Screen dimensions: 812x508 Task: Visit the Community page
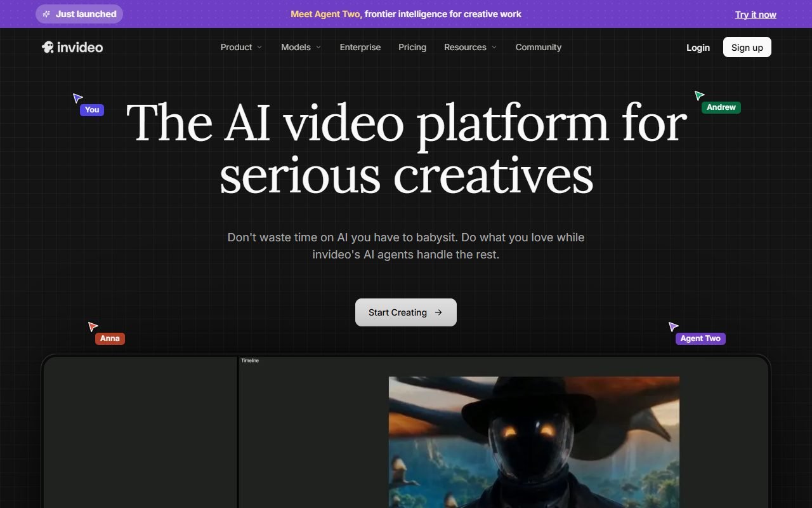click(539, 47)
